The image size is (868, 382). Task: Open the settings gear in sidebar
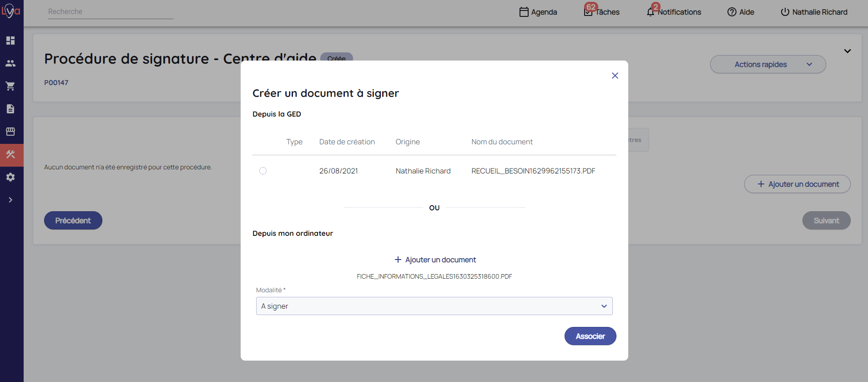(10, 177)
